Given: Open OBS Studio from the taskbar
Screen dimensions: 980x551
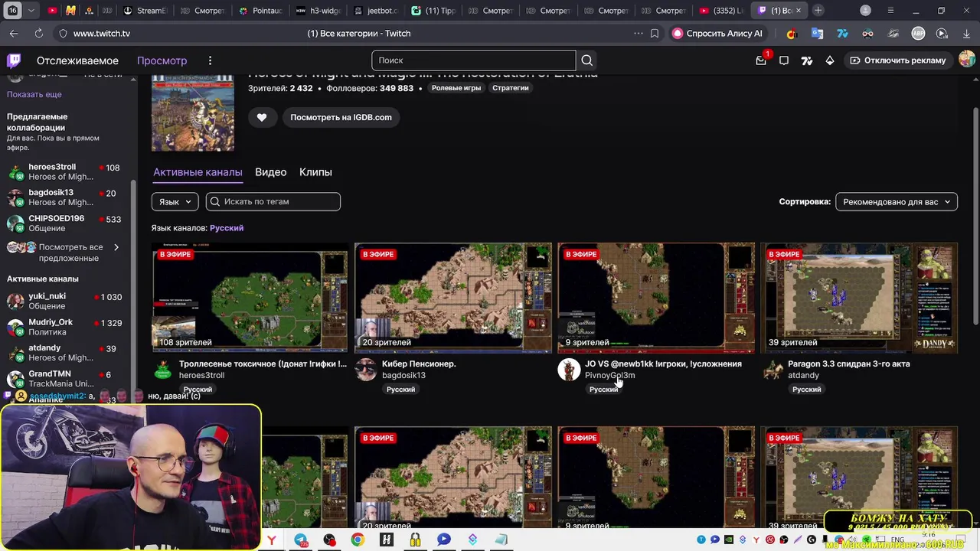Looking at the screenshot, I should (329, 540).
